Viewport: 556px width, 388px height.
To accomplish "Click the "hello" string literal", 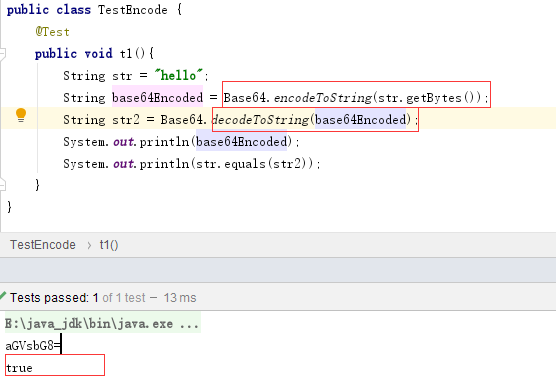I will click(x=178, y=75).
